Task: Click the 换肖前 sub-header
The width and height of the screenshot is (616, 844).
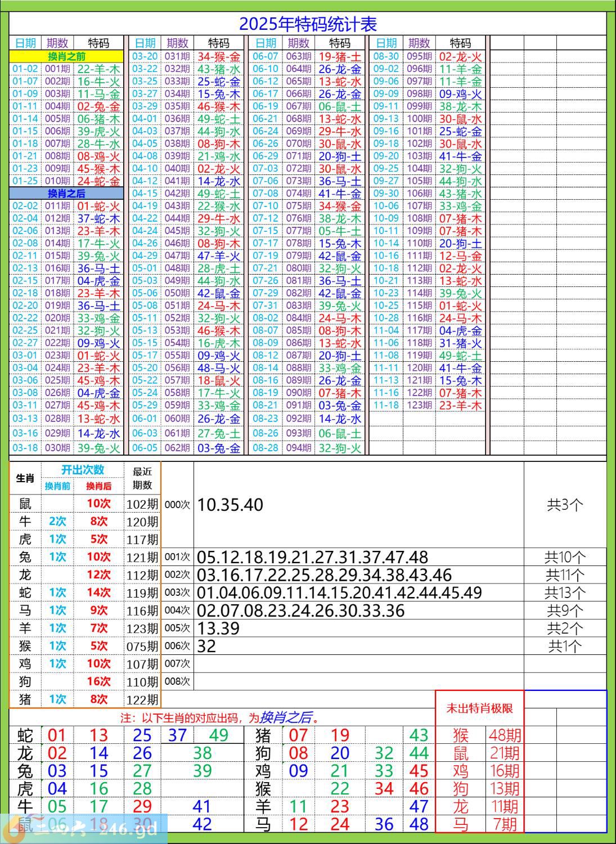Action: point(57,486)
